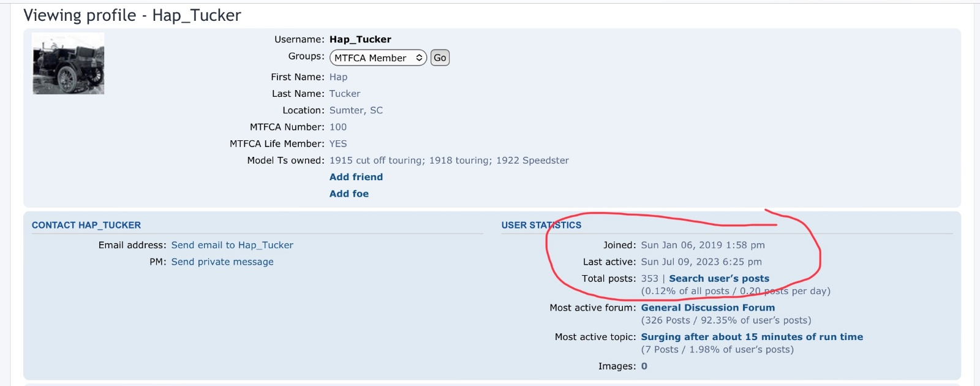Click the bold Hap_Tucker username value
Image resolution: width=980 pixels, height=386 pixels.
click(360, 39)
